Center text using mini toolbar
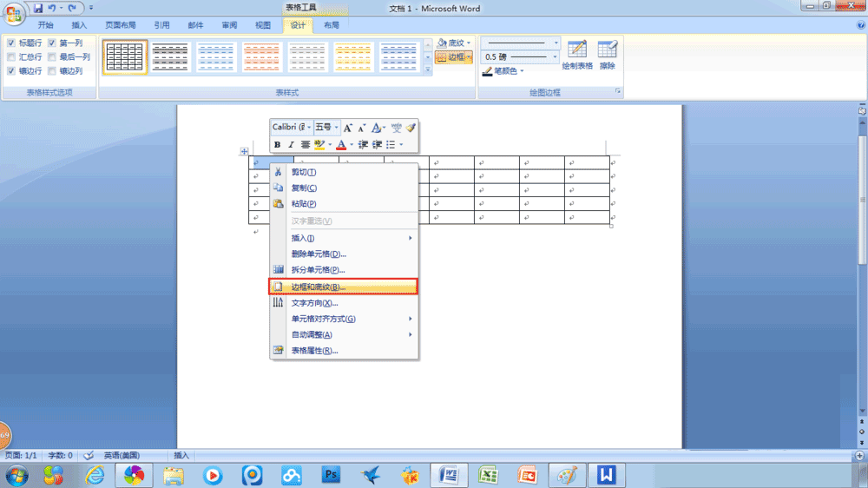 coord(305,144)
